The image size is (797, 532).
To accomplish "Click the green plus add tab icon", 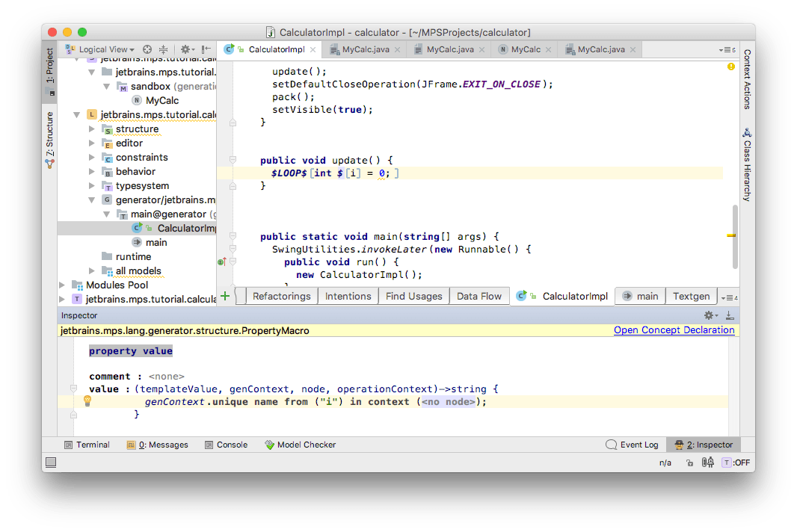I will (x=225, y=296).
